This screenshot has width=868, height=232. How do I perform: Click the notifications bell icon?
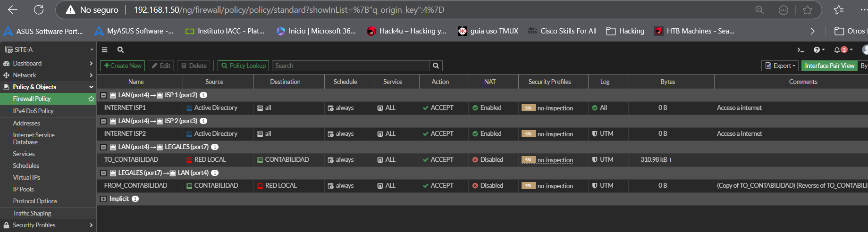point(837,50)
